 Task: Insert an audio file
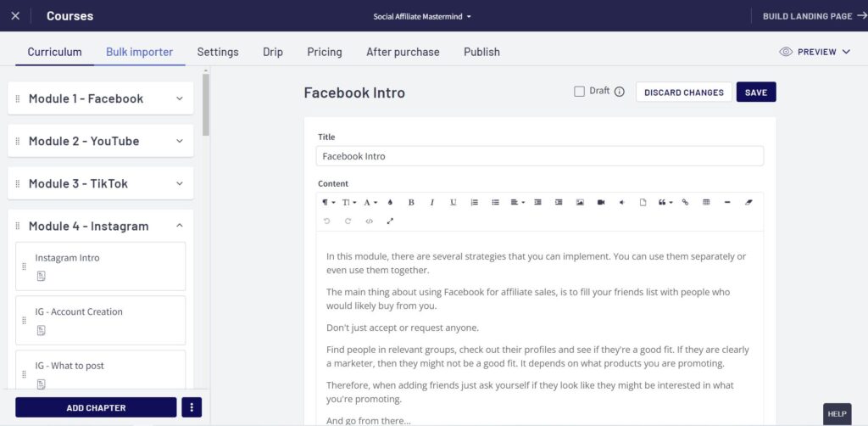point(621,203)
